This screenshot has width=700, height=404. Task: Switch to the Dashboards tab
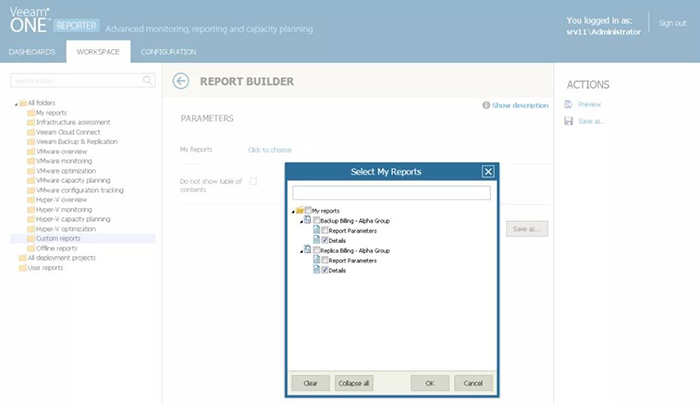32,51
